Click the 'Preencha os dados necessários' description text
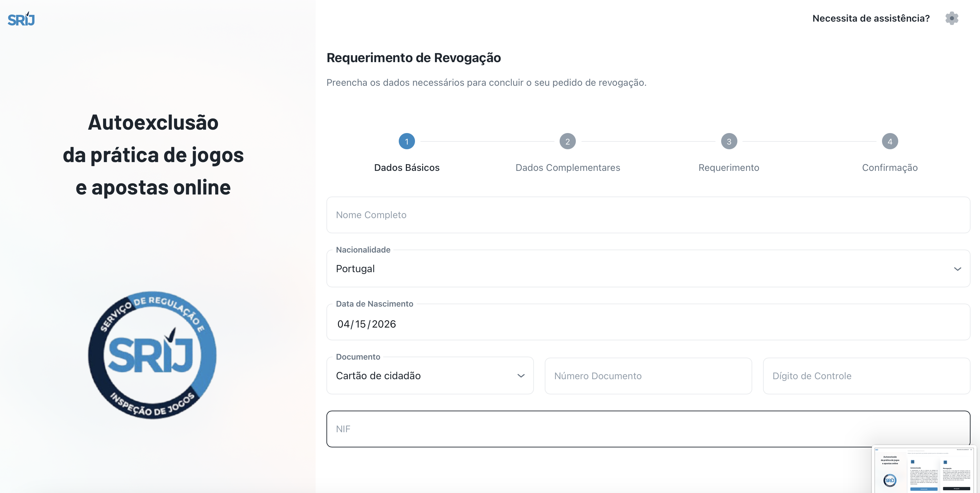Screen dimensions: 980x493 pyautogui.click(x=486, y=82)
